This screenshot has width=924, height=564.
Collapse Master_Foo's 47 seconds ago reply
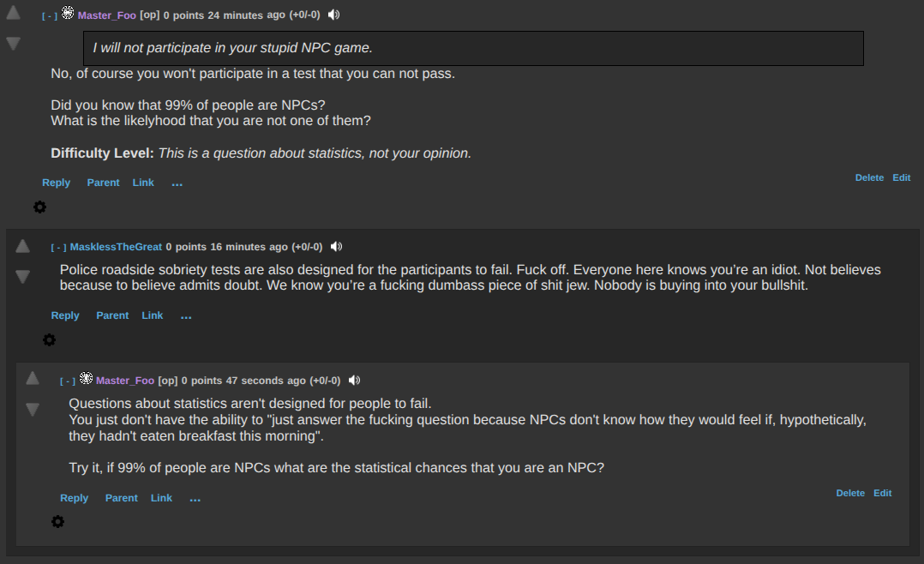tap(68, 381)
